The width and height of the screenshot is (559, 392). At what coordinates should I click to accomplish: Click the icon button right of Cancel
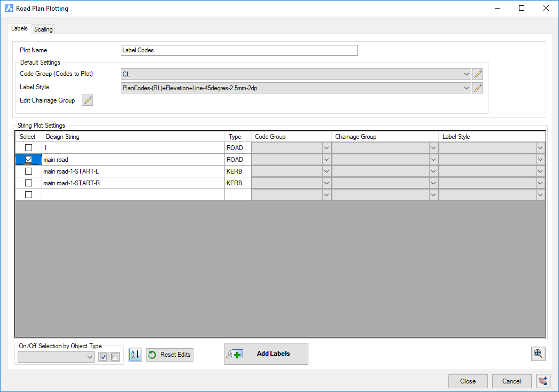point(544,381)
